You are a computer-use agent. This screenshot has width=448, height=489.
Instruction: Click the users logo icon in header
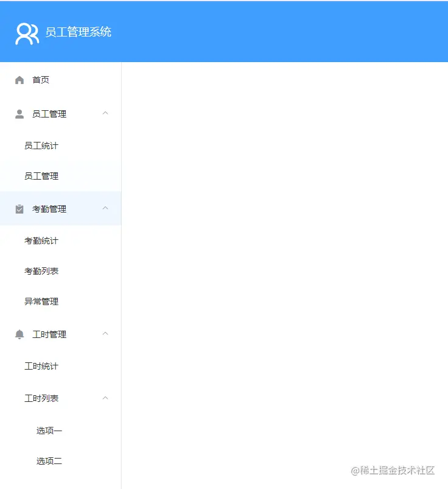(27, 33)
